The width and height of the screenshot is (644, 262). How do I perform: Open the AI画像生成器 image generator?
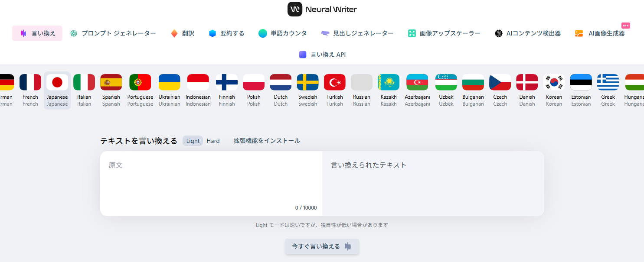600,33
